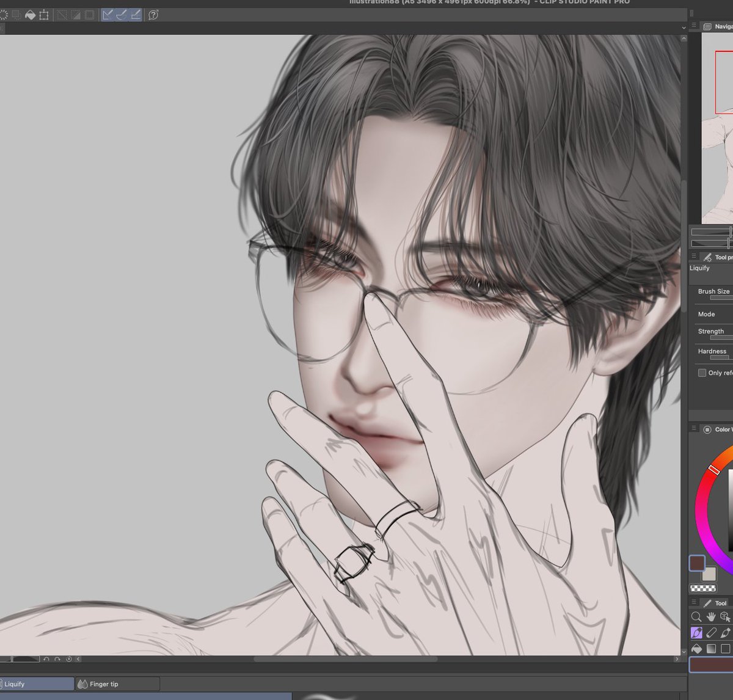Select the transparent checkered color swatch
This screenshot has height=700, width=733.
[x=703, y=588]
